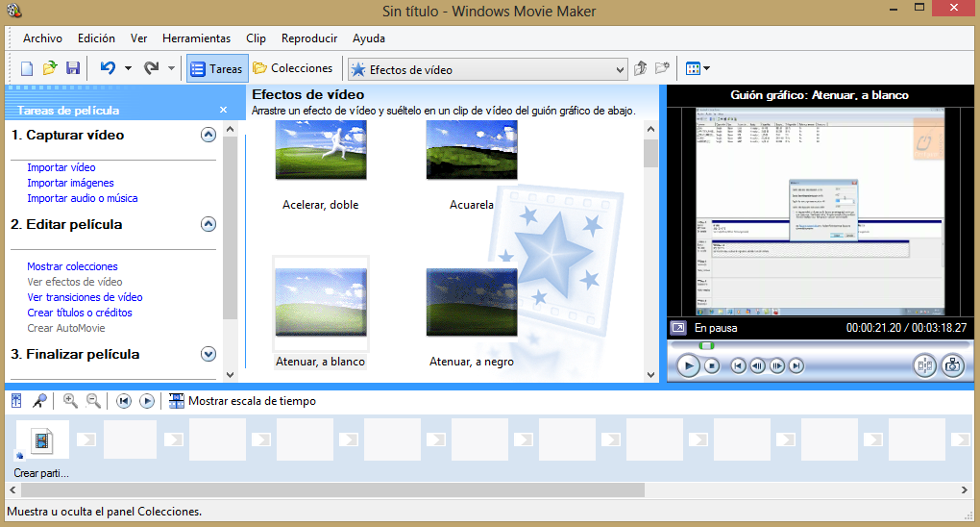
Task: Click the preview seek bar handle
Action: 706,345
